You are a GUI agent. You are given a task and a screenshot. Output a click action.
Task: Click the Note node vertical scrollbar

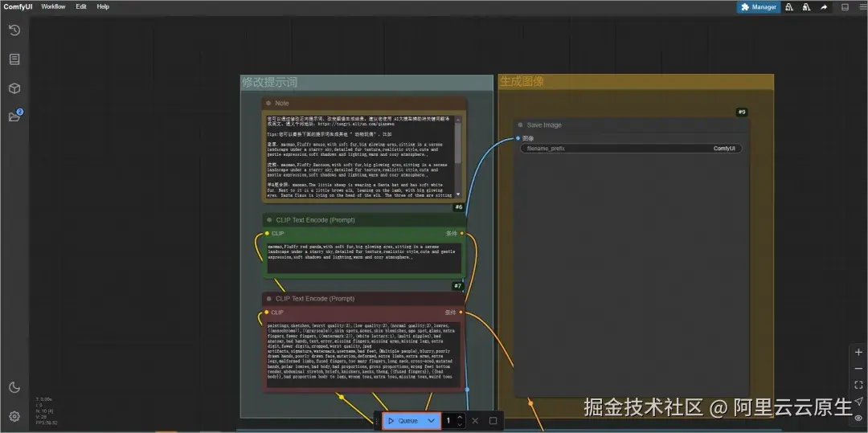pyautogui.click(x=458, y=144)
